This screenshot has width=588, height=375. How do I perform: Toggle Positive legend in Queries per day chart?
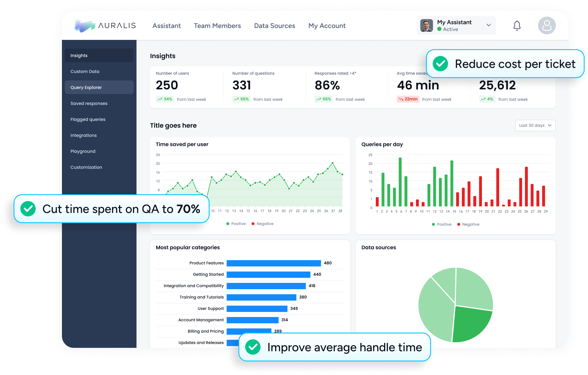tap(441, 224)
